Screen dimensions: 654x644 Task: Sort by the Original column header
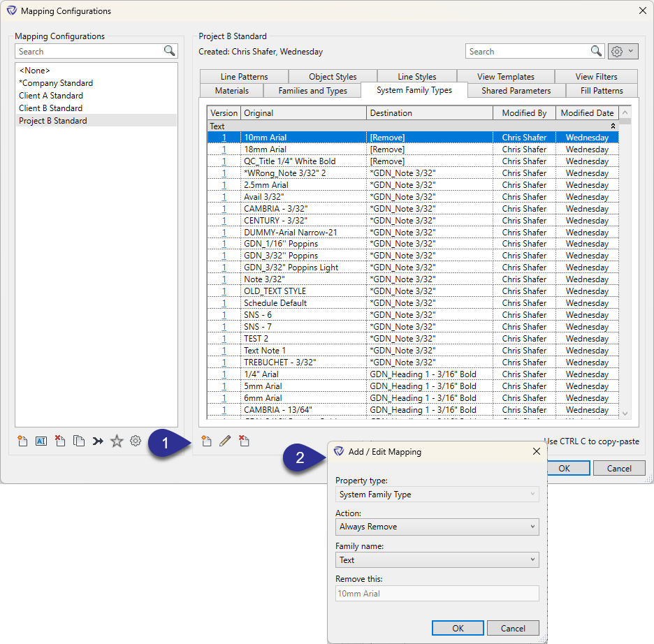point(303,113)
